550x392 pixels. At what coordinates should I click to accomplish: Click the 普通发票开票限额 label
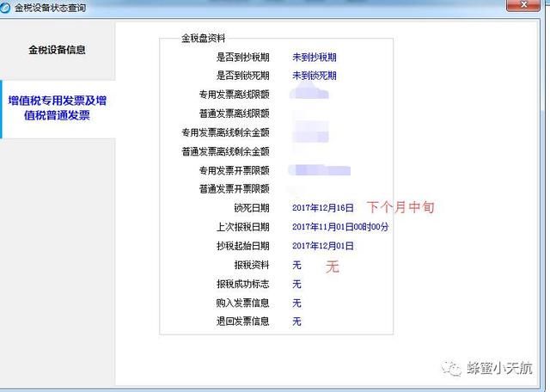coord(235,189)
